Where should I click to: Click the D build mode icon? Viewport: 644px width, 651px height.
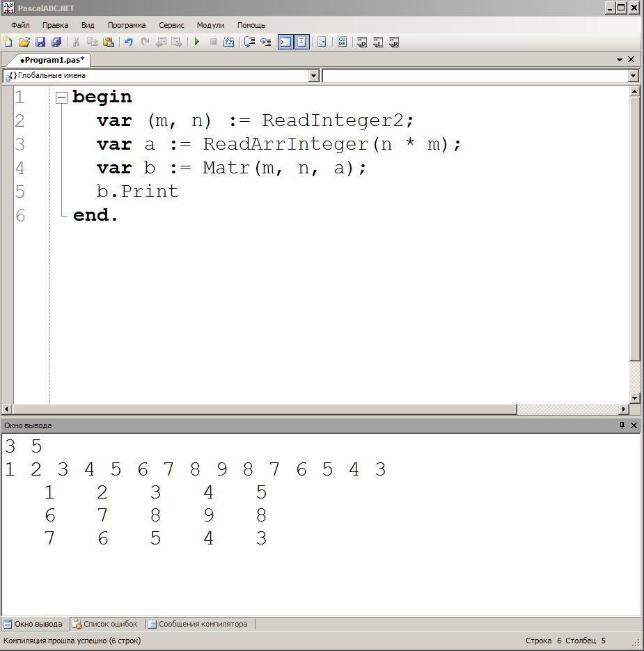(x=361, y=42)
